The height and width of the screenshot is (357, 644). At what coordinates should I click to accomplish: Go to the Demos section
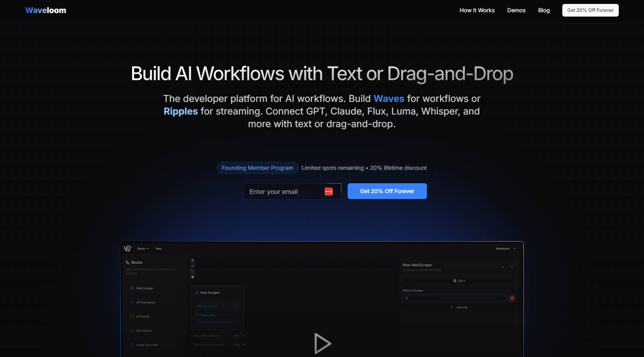pyautogui.click(x=516, y=10)
